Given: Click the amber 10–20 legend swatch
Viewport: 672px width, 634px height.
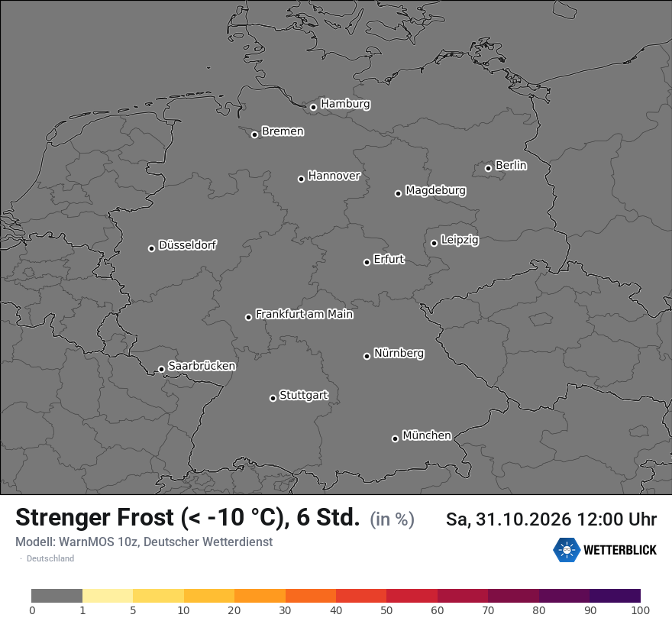Looking at the screenshot, I should tap(209, 595).
